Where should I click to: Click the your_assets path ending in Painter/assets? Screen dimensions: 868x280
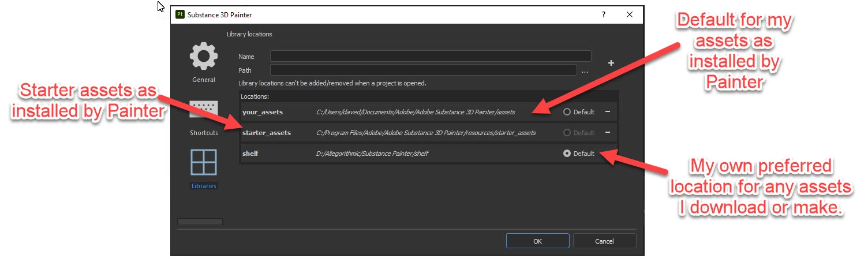(416, 112)
